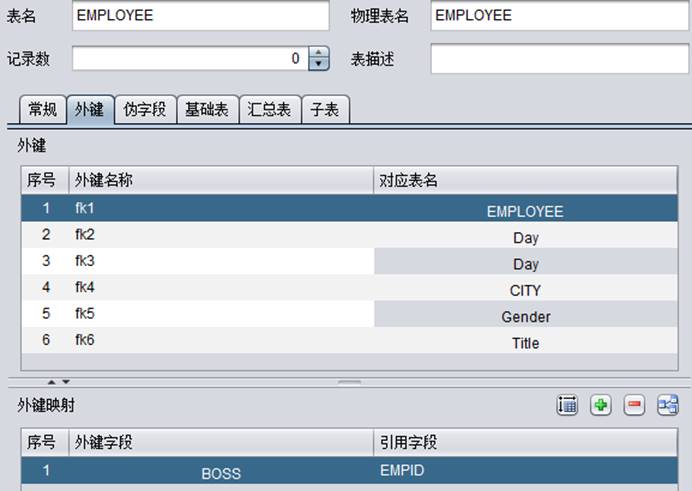
Task: Click the 对应表名 column header
Action: 525,180
